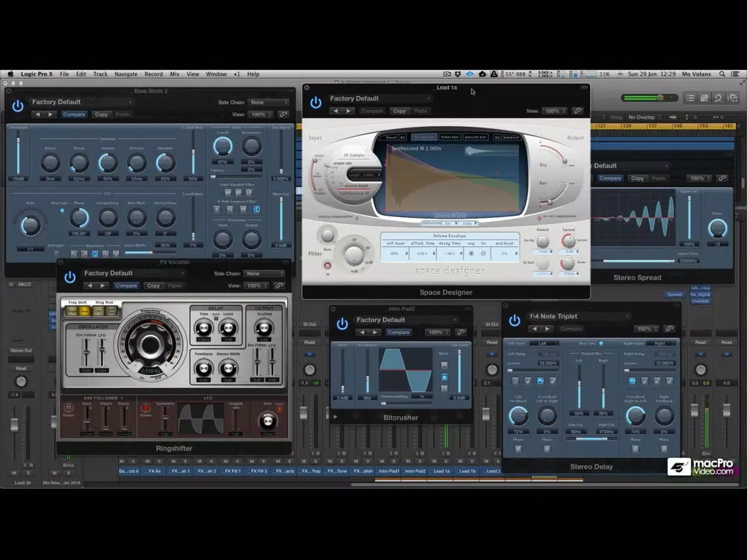
Task: Click link icon in Stereo Delay header
Action: click(x=669, y=329)
